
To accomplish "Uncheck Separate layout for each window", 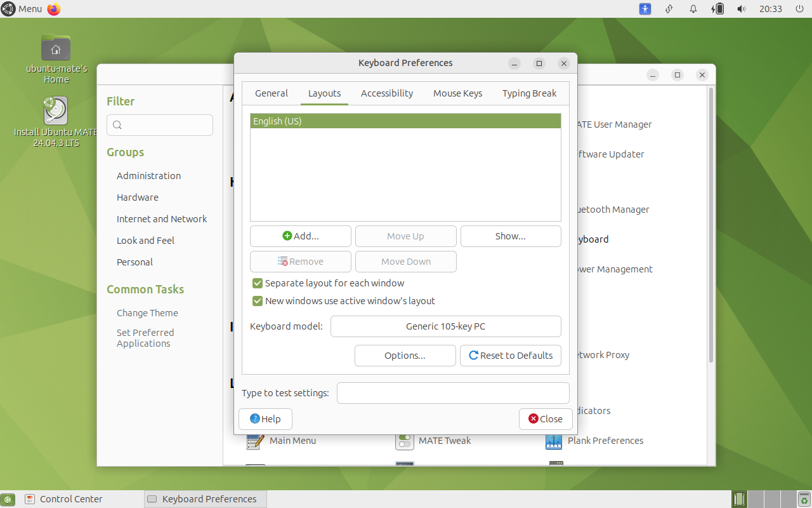I will pyautogui.click(x=258, y=283).
